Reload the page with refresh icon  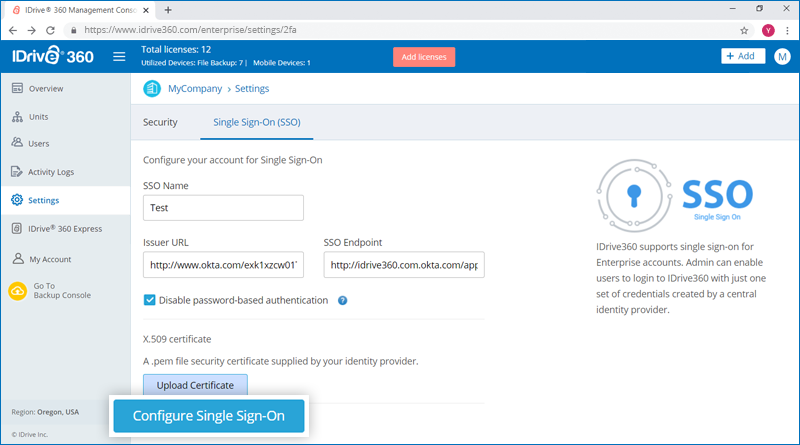[50, 30]
